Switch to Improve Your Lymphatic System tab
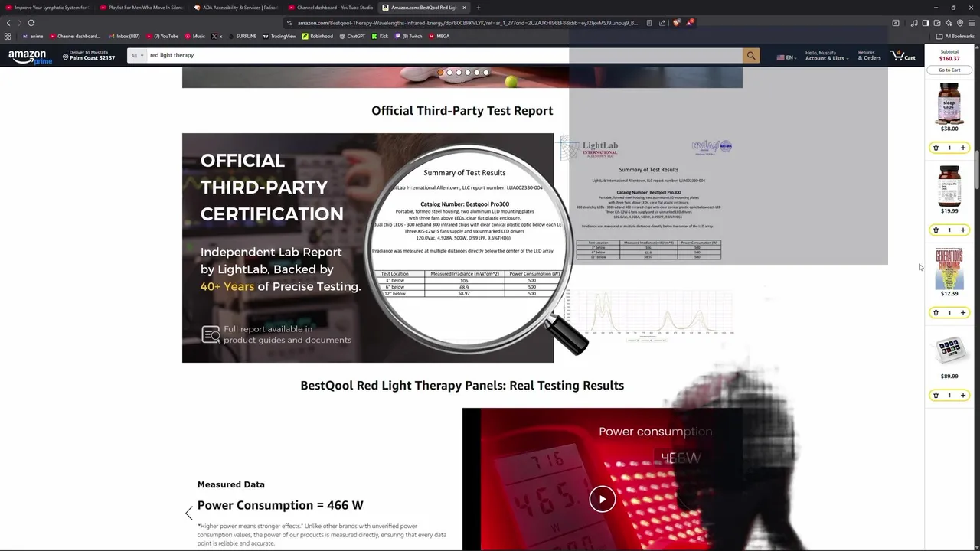The width and height of the screenshot is (980, 551). tap(47, 8)
